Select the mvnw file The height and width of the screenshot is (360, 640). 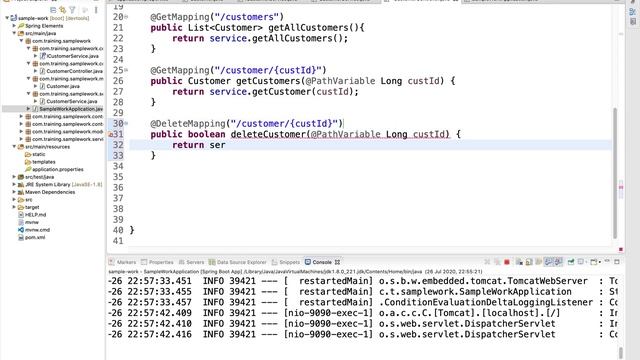click(x=32, y=222)
